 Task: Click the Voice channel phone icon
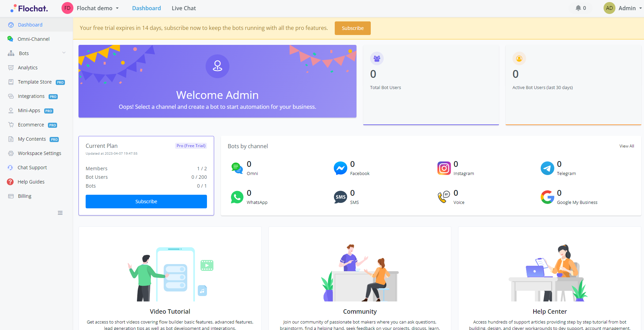pyautogui.click(x=444, y=197)
